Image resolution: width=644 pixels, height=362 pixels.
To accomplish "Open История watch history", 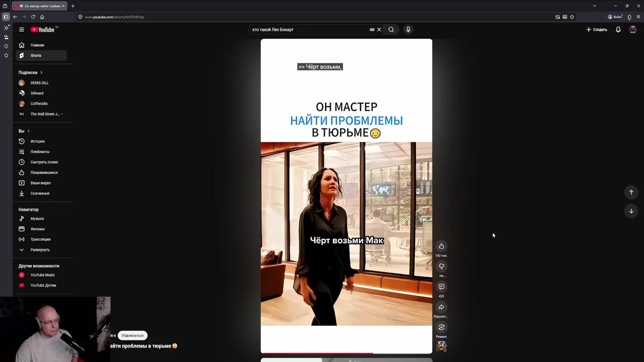I will pos(42,141).
